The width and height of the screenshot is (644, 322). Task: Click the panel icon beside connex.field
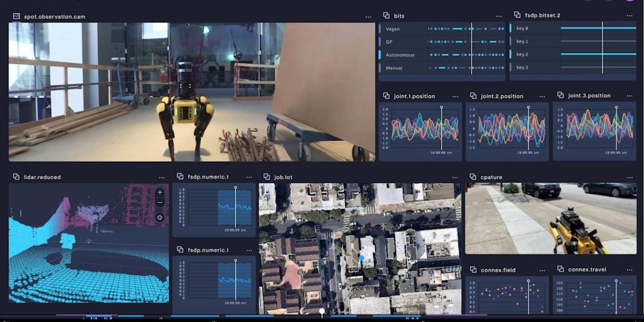tap(473, 269)
